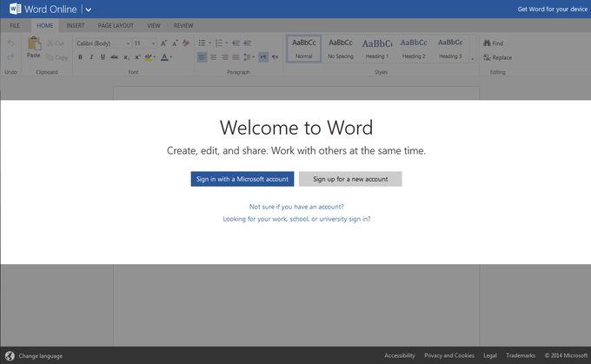Open 'Not sure if you have an account?' link
The image size is (591, 364).
click(x=296, y=207)
